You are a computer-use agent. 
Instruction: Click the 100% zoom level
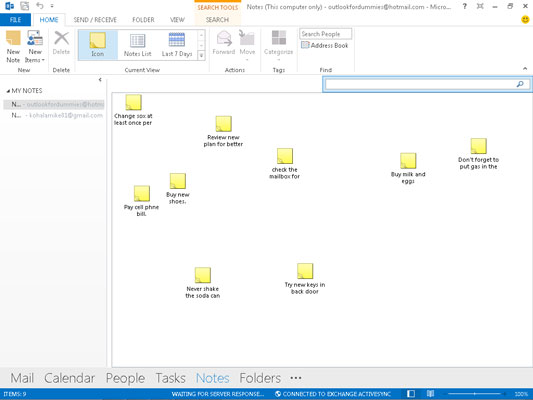(521, 394)
